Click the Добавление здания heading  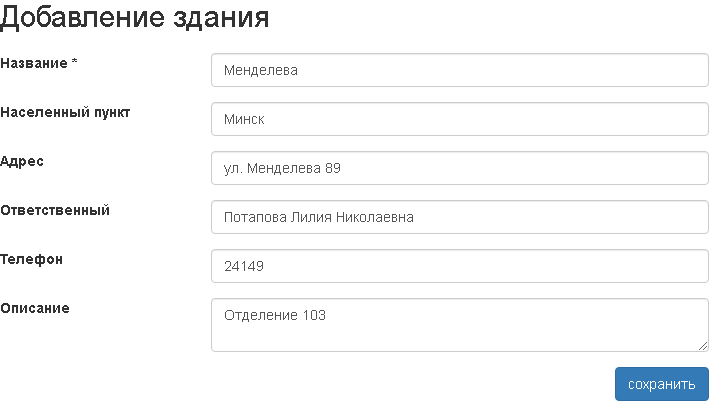135,17
